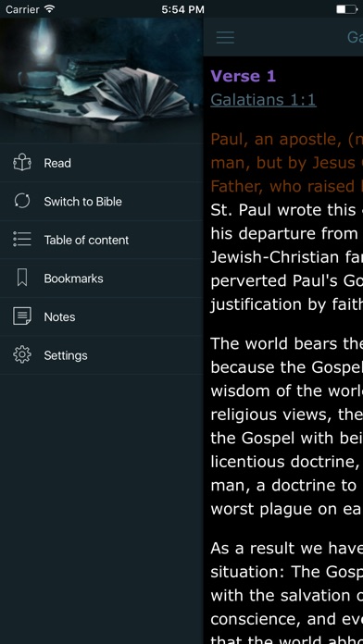The width and height of the screenshot is (363, 644).
Task: Tap the open book Read icon
Action: [x=22, y=163]
